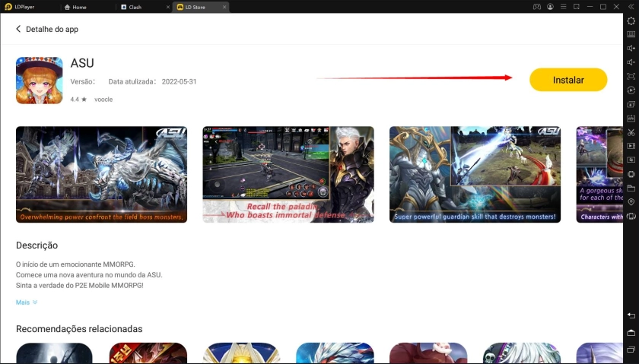
Task: Switch to the Home tab
Action: (x=75, y=7)
